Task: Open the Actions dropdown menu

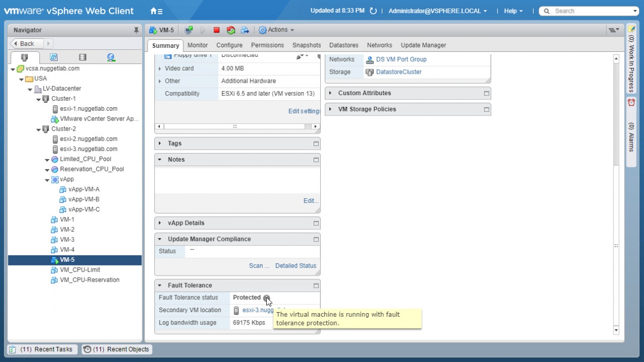Action: point(276,30)
